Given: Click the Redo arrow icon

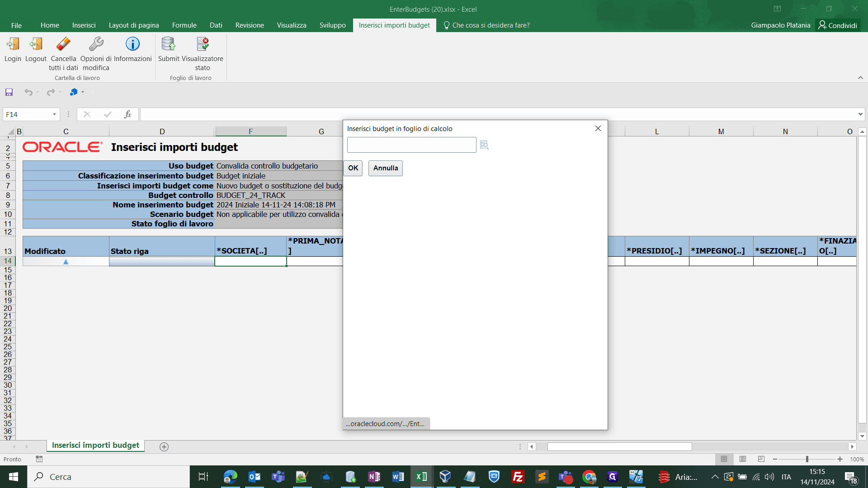Looking at the screenshot, I should point(51,92).
